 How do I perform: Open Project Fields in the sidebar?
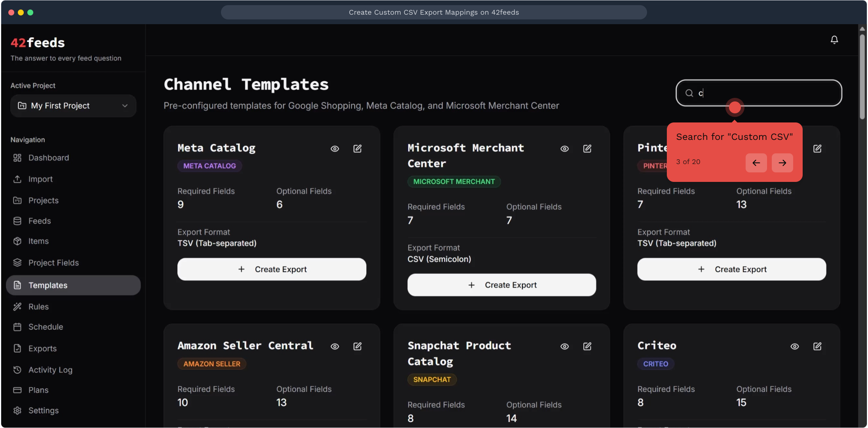(x=53, y=263)
